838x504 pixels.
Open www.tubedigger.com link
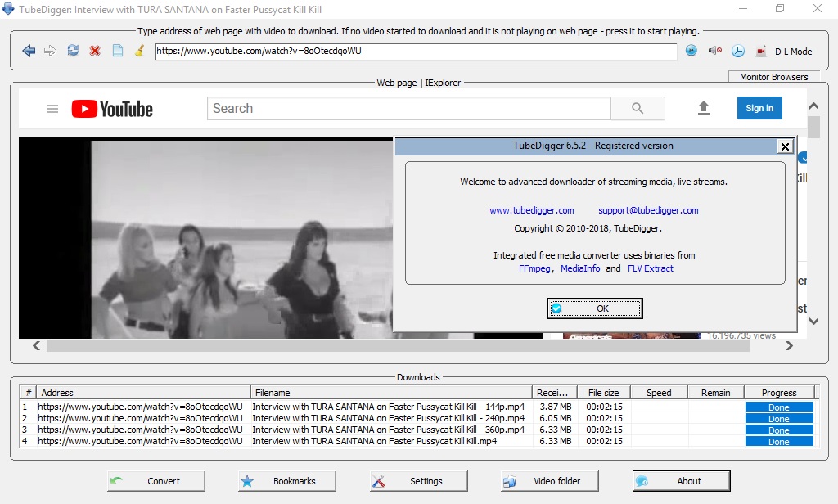pos(532,210)
